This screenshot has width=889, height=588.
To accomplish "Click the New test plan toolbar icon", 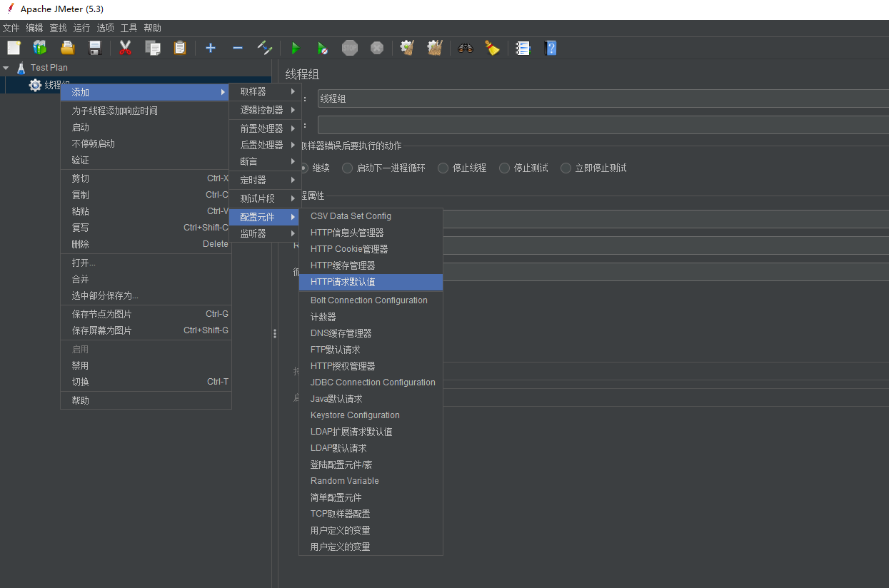I will click(x=14, y=48).
